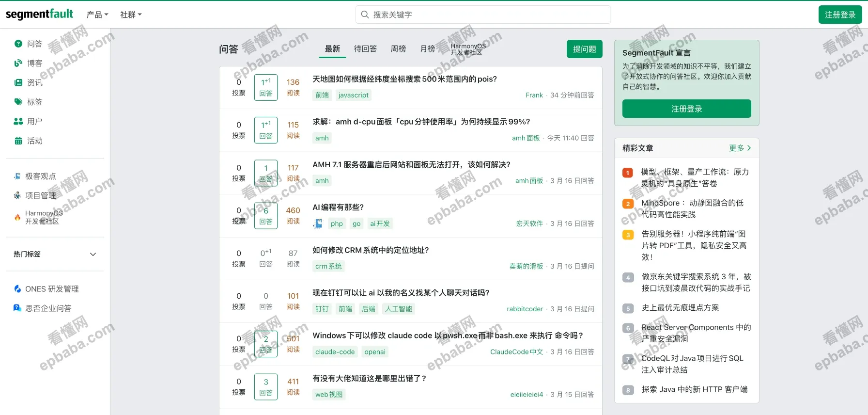Click the 人工智能 tag
868x415 pixels.
pos(399,309)
